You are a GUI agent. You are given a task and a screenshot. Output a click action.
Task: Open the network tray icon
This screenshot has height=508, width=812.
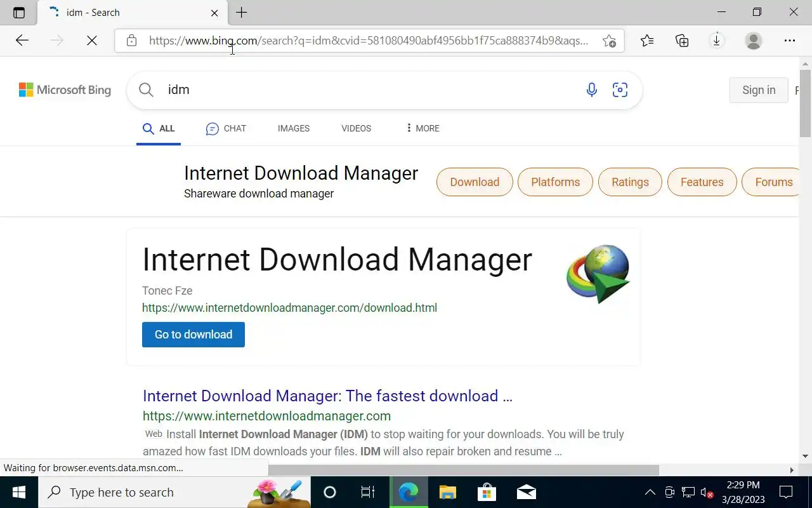click(688, 492)
